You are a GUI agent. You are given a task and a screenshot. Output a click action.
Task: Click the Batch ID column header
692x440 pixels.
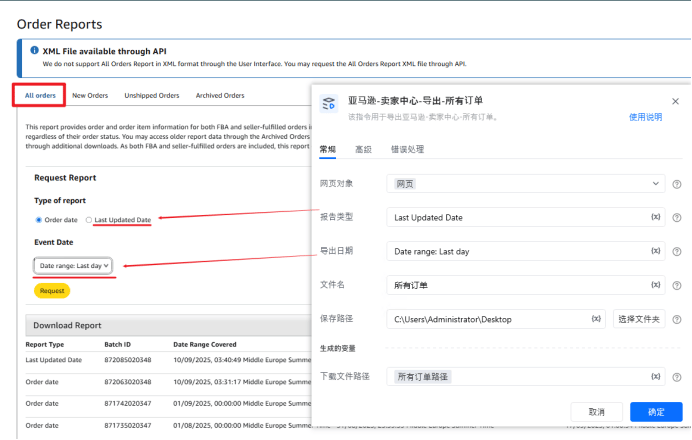[x=117, y=344]
